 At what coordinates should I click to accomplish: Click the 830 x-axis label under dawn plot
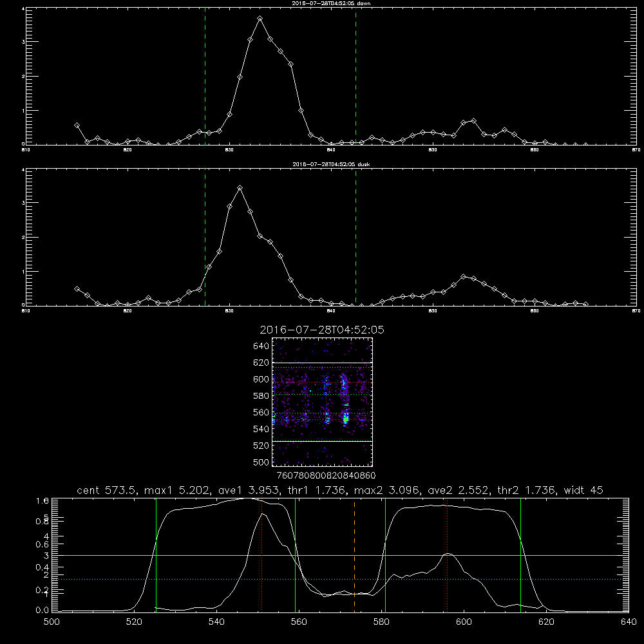[x=229, y=150]
